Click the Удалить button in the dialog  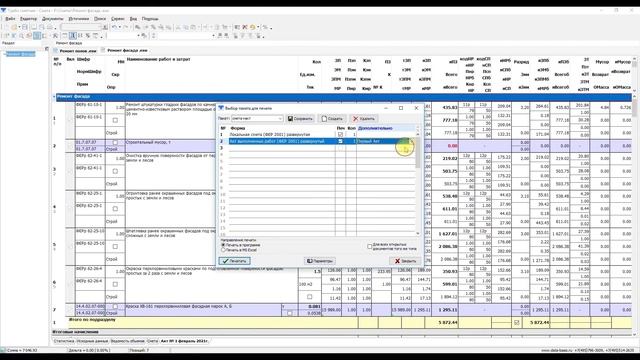[364, 118]
